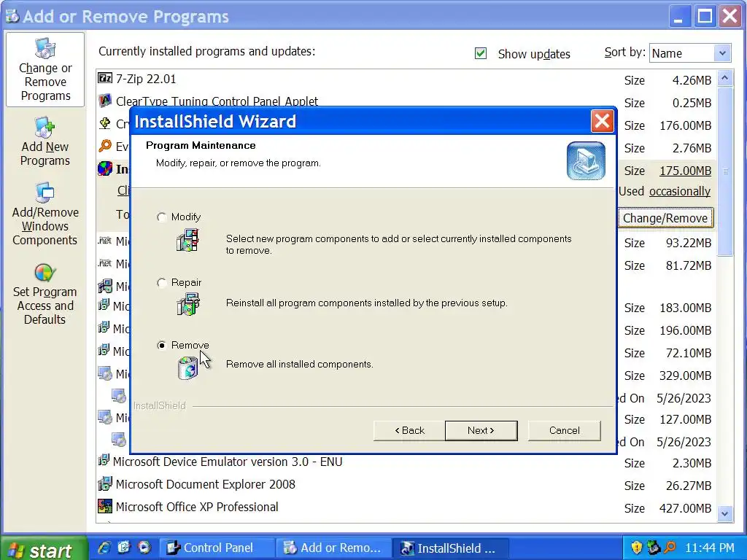Open Set Program Access and Defaults
This screenshot has height=560, width=747.
pyautogui.click(x=45, y=295)
